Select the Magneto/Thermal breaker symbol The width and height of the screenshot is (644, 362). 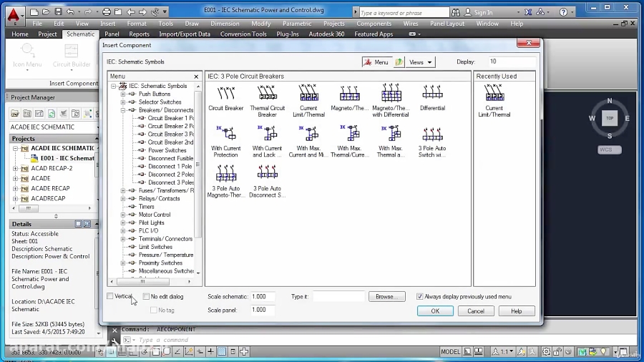pos(349,94)
